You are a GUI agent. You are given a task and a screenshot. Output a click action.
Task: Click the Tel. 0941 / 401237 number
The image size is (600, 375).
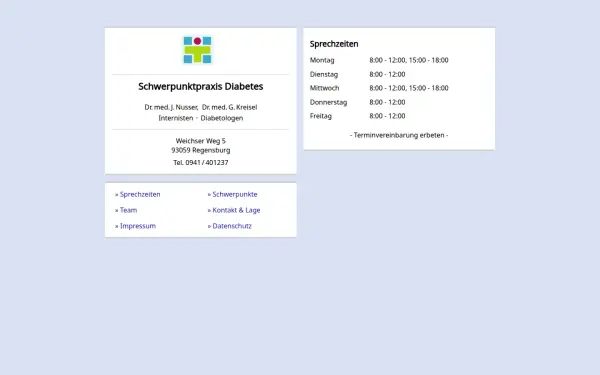201,163
